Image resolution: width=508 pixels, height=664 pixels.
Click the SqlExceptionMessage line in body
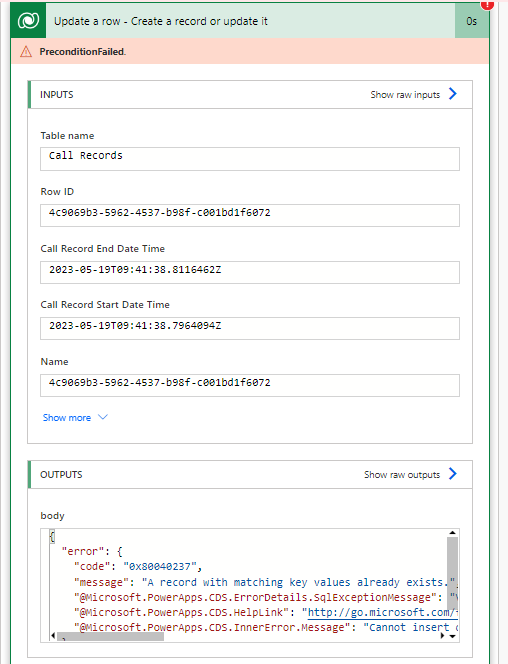(x=266, y=598)
